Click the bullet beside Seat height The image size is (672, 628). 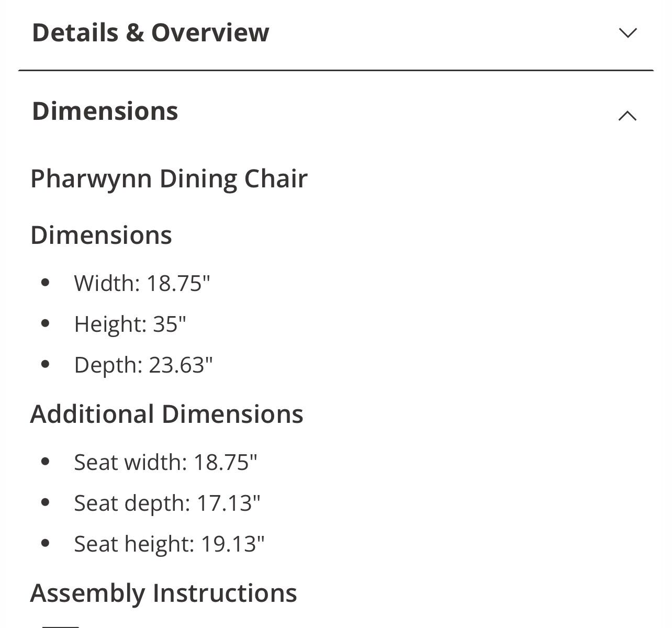click(x=45, y=543)
